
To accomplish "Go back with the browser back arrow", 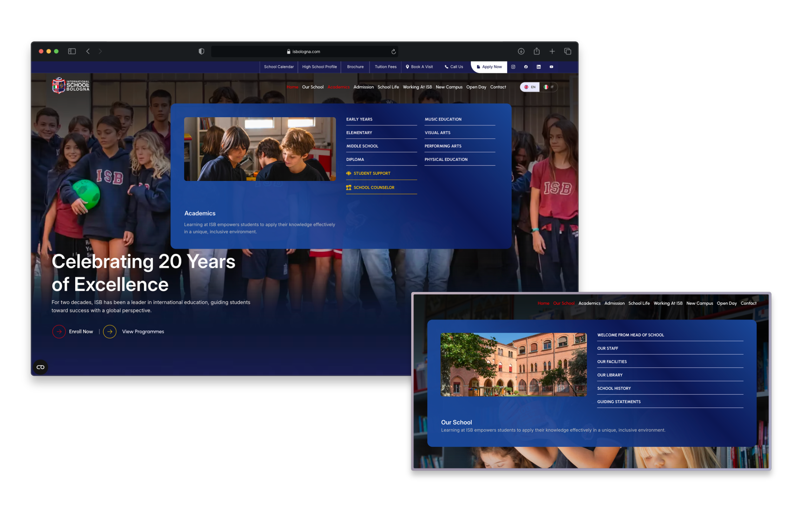I will pos(88,51).
